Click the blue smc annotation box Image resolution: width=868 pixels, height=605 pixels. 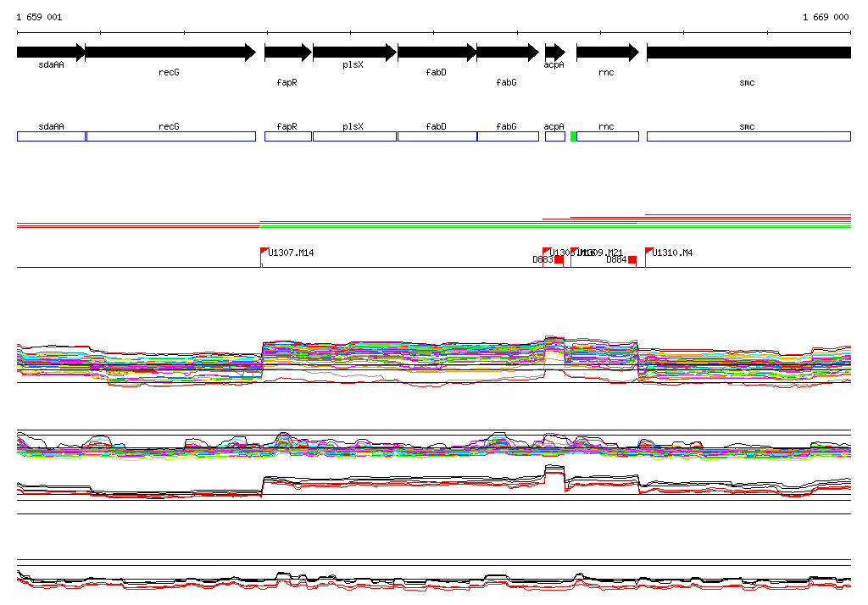pyautogui.click(x=749, y=136)
